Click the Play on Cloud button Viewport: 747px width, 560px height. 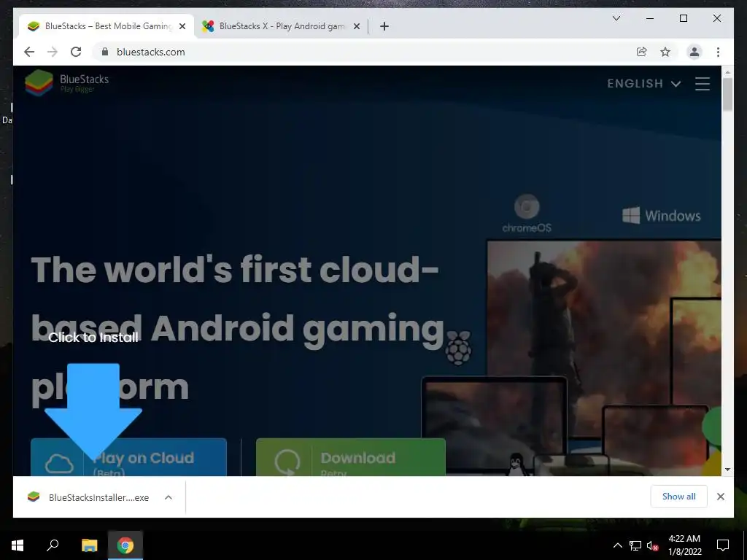128,457
